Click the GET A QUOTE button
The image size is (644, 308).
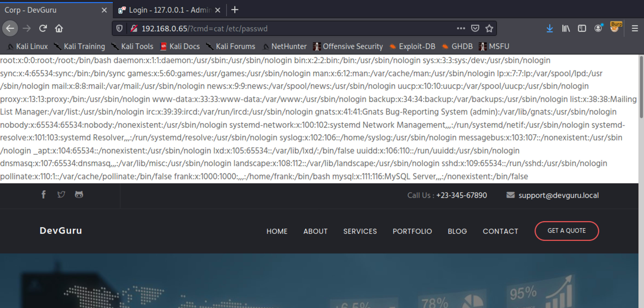(x=566, y=231)
